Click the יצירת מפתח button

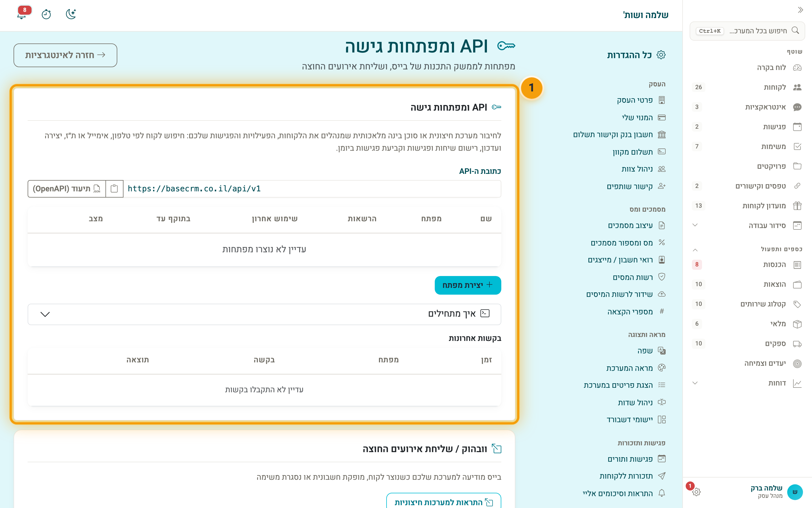click(x=468, y=285)
